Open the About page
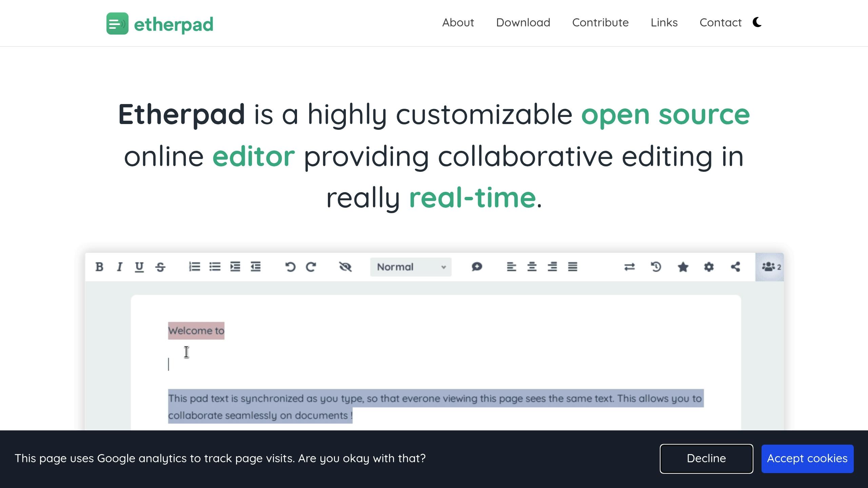This screenshot has height=488, width=868. 458,22
